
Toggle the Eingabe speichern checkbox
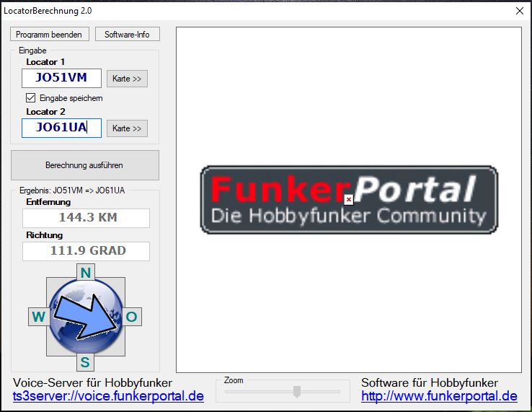[31, 97]
